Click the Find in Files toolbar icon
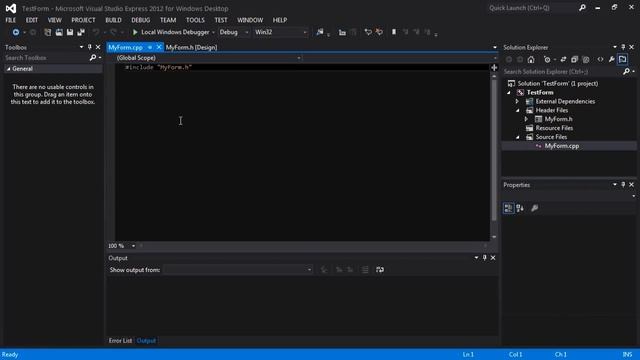The height and width of the screenshot is (360, 640). click(x=320, y=32)
